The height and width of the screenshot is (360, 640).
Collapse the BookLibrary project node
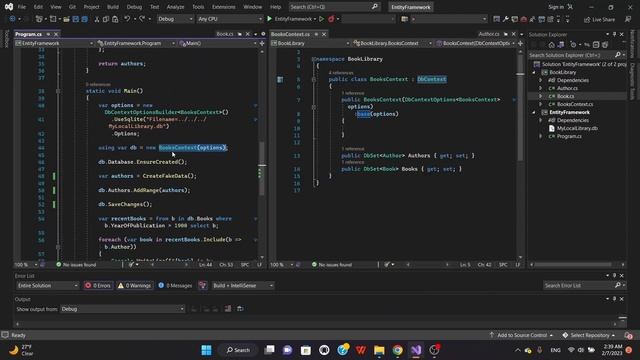coord(534,72)
